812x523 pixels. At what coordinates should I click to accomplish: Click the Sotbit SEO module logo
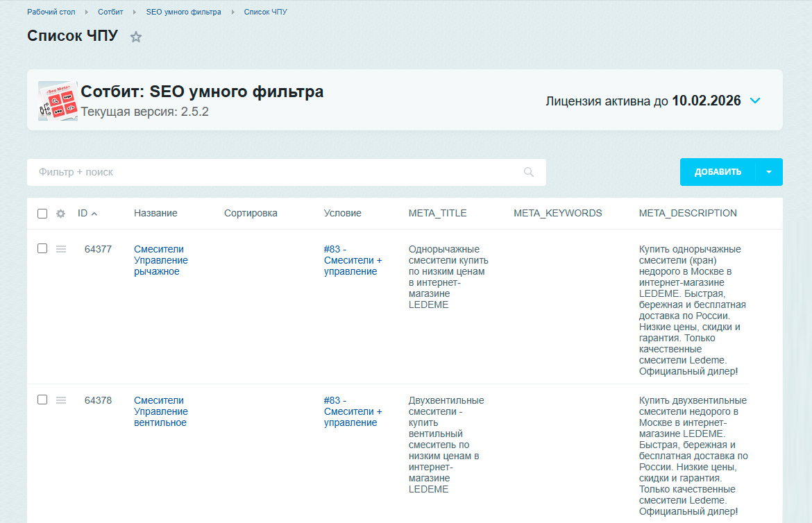58,101
